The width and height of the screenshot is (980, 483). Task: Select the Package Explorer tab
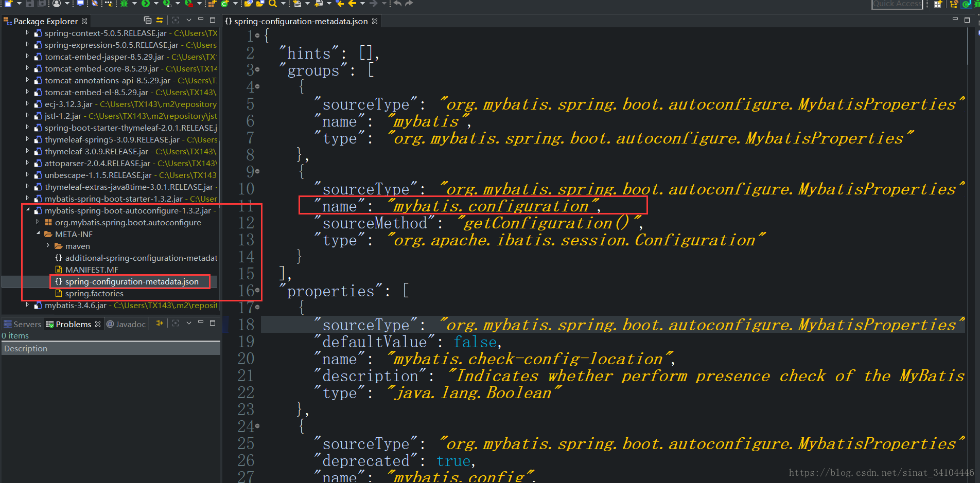[x=46, y=21]
